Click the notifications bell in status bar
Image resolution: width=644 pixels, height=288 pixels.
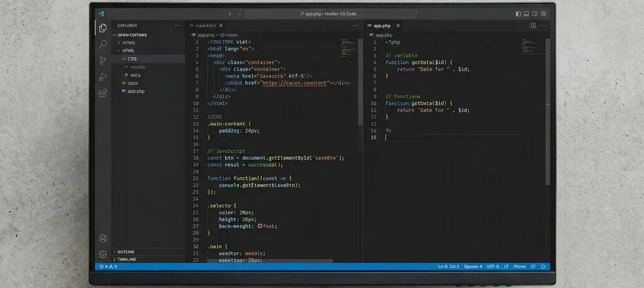coord(543,267)
